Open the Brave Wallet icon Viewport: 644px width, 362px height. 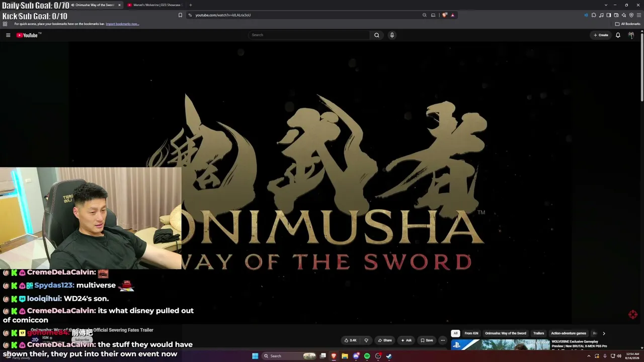[x=616, y=15]
